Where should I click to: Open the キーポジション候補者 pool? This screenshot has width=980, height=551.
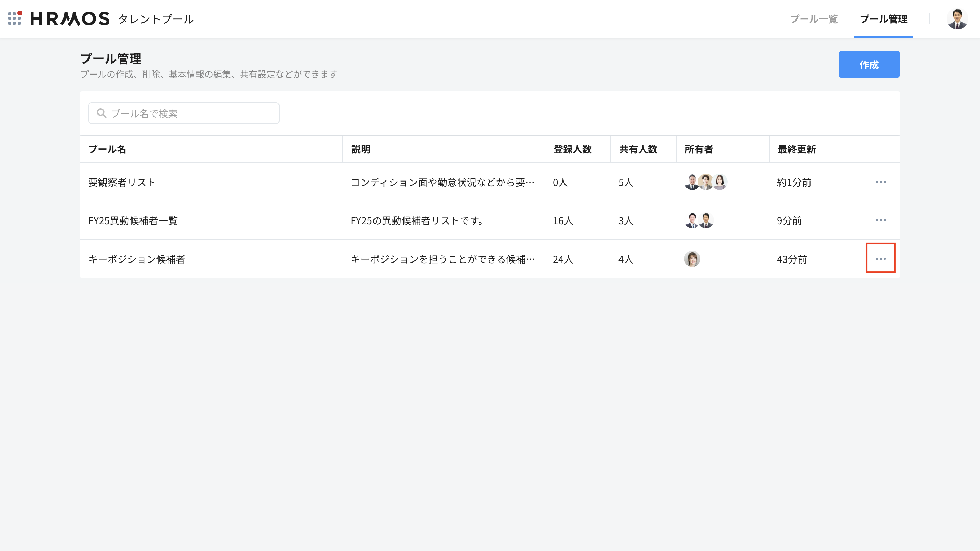click(137, 259)
